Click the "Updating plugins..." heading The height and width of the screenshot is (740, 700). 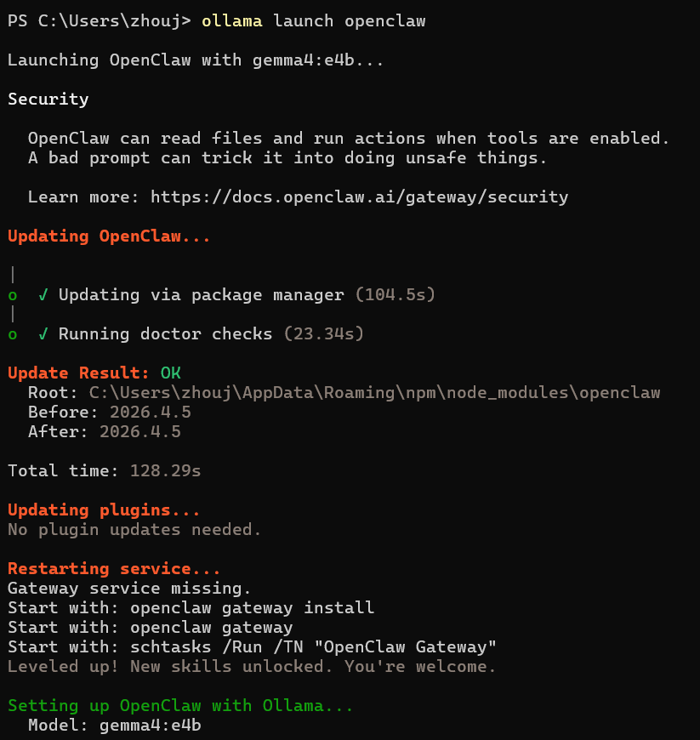click(104, 510)
